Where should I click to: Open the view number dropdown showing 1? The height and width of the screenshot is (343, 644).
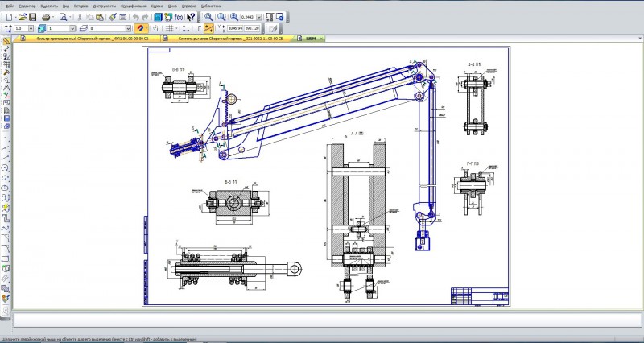point(72,28)
